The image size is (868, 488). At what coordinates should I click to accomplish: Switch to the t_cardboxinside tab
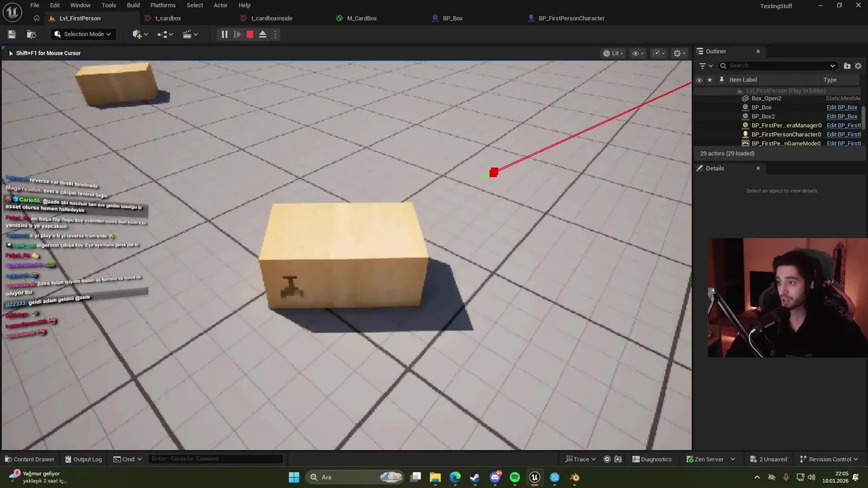[271, 18]
